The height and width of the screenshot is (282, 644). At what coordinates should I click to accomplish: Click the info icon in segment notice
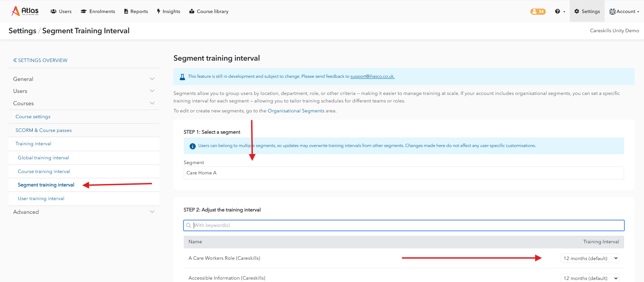193,146
